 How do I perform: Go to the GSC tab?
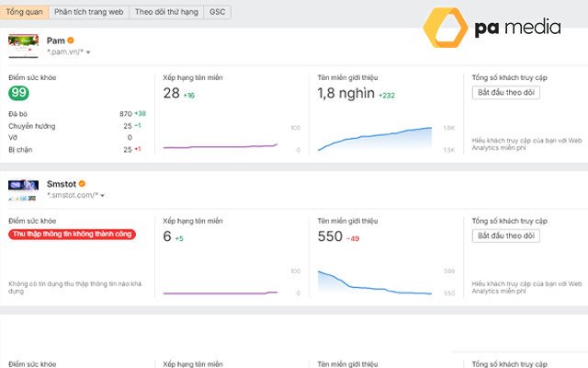pyautogui.click(x=219, y=13)
